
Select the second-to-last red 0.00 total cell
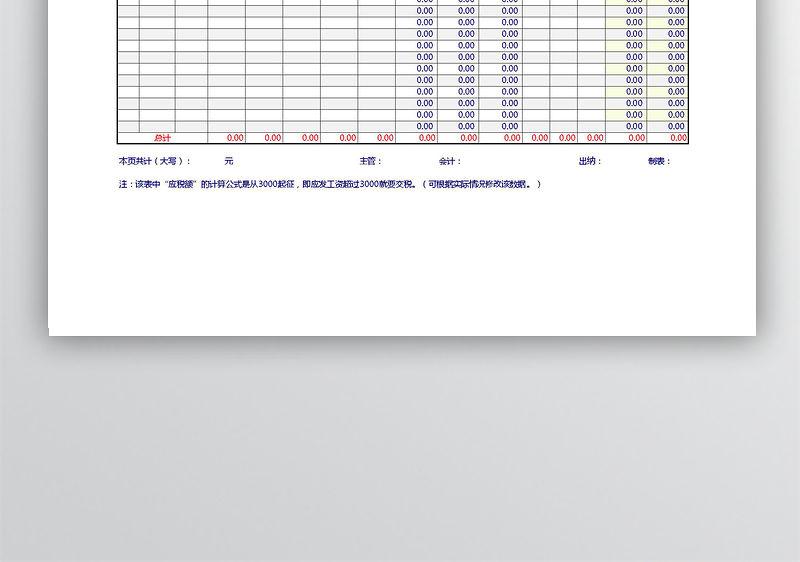[x=635, y=138]
